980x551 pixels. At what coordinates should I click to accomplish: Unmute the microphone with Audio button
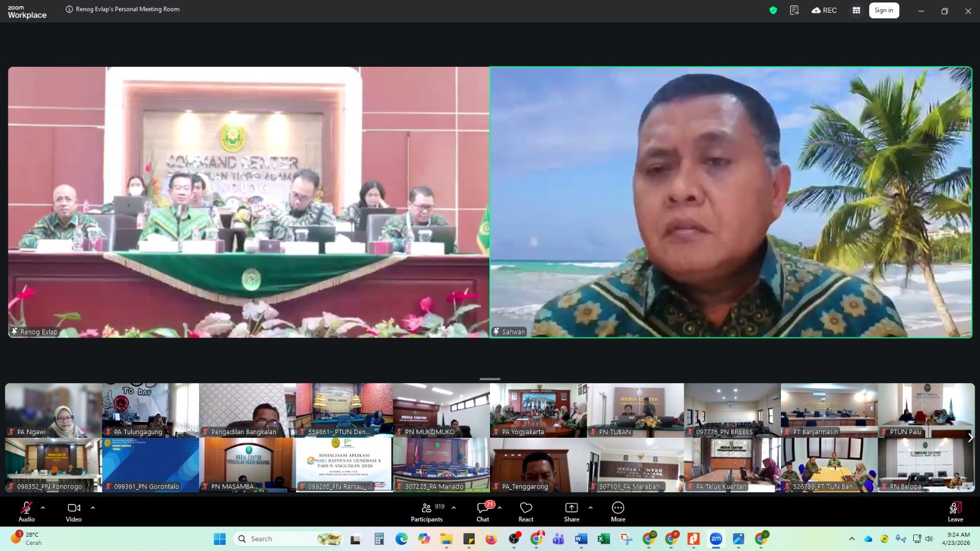(x=26, y=512)
